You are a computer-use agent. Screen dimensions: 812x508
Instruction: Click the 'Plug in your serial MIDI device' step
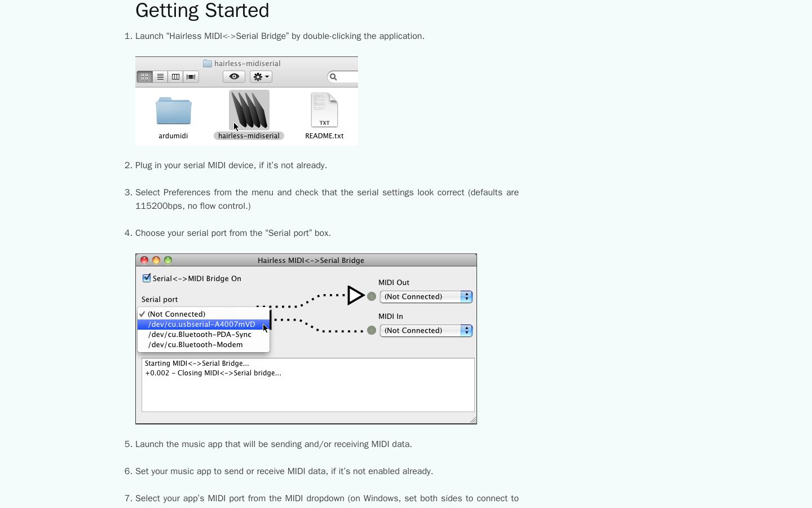(x=231, y=165)
